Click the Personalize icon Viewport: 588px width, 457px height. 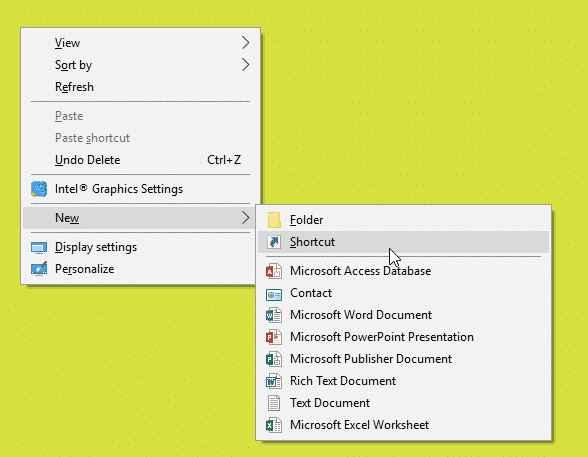pyautogui.click(x=39, y=269)
